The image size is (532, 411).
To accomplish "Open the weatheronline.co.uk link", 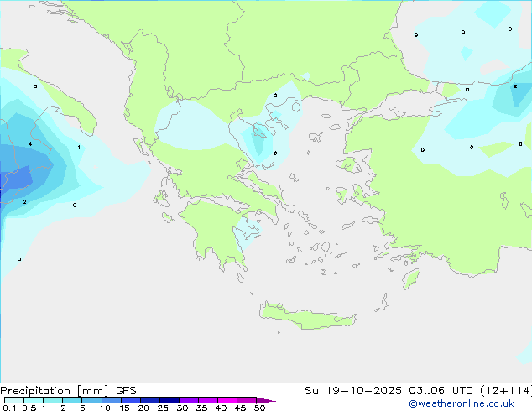I will (x=462, y=403).
